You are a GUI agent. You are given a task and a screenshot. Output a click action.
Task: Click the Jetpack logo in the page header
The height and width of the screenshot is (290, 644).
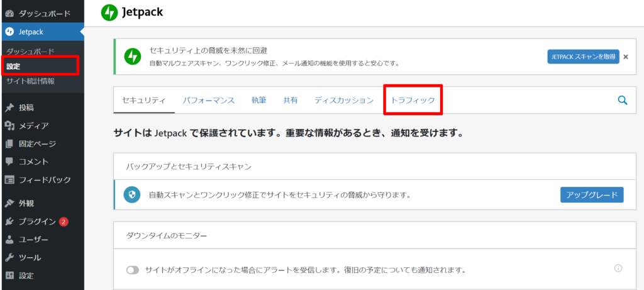point(132,13)
